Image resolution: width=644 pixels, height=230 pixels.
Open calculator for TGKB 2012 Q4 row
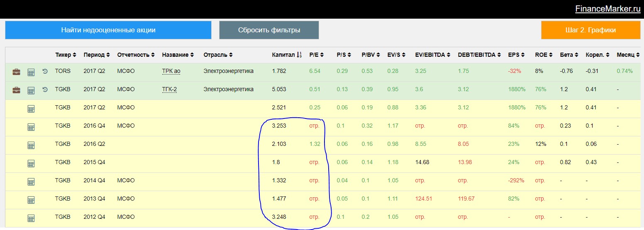click(31, 218)
